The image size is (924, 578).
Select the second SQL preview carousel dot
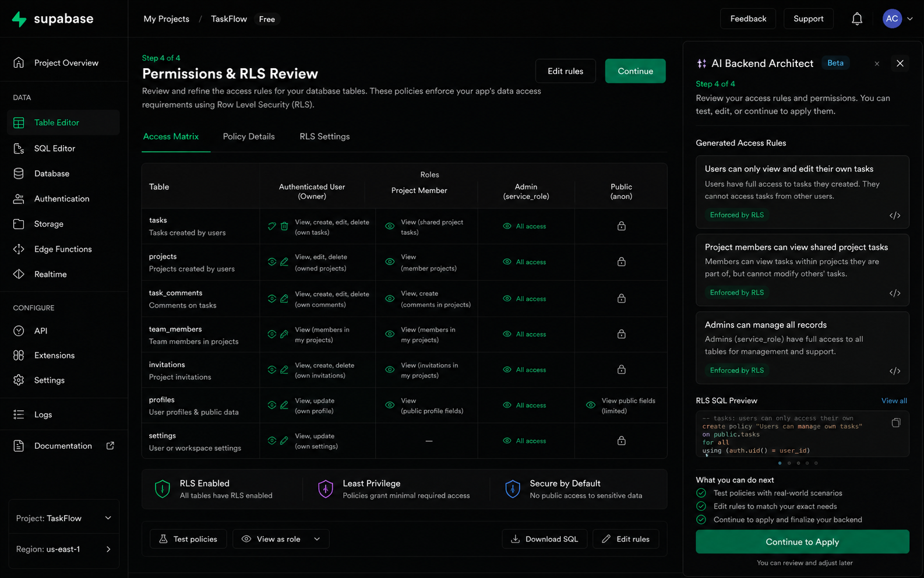789,463
